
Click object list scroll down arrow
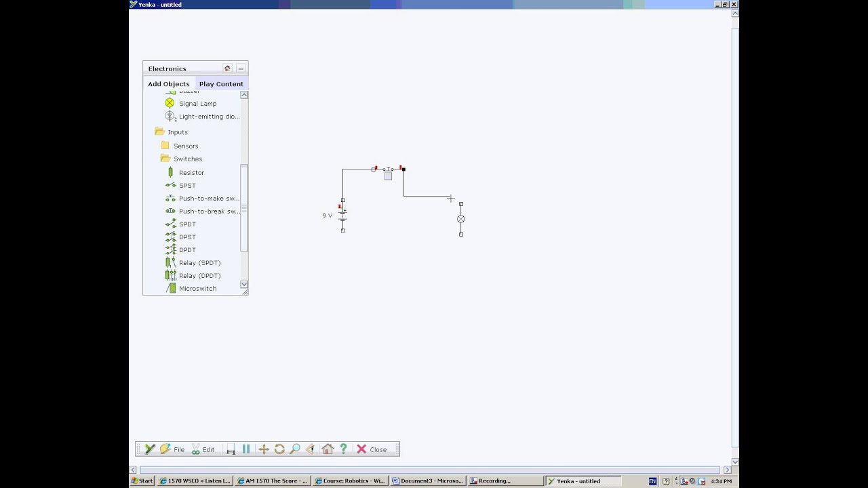pyautogui.click(x=244, y=285)
